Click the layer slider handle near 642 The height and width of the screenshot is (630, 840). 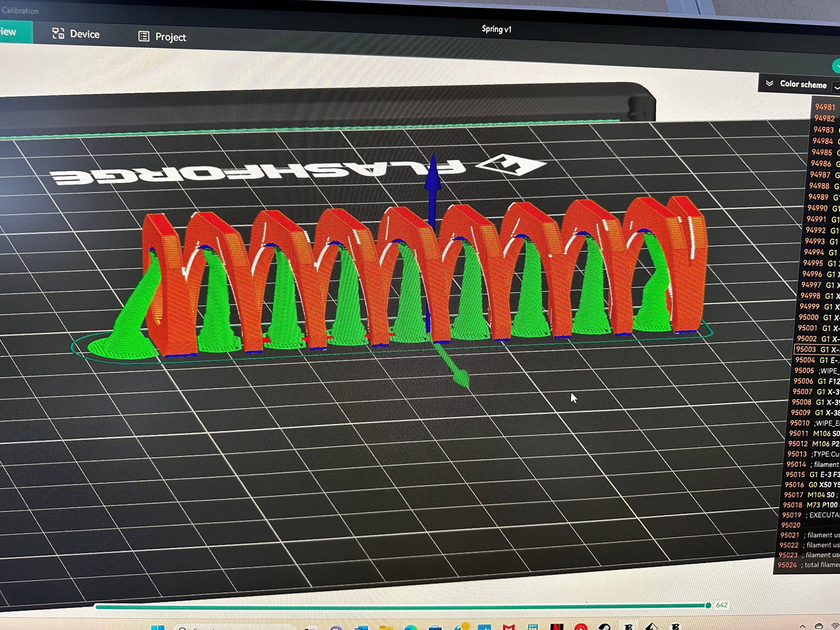[708, 605]
